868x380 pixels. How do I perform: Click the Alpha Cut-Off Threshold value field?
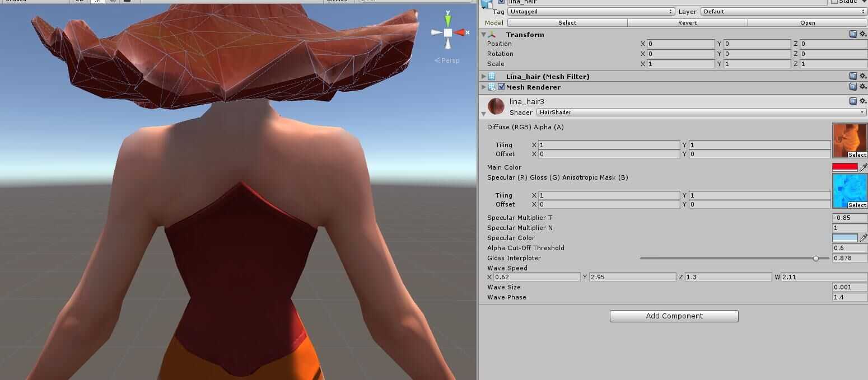pos(850,248)
